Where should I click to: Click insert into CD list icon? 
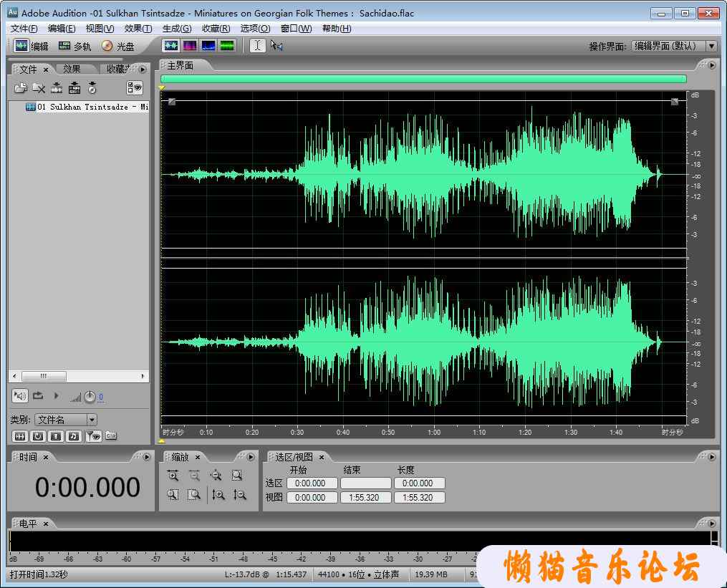92,87
